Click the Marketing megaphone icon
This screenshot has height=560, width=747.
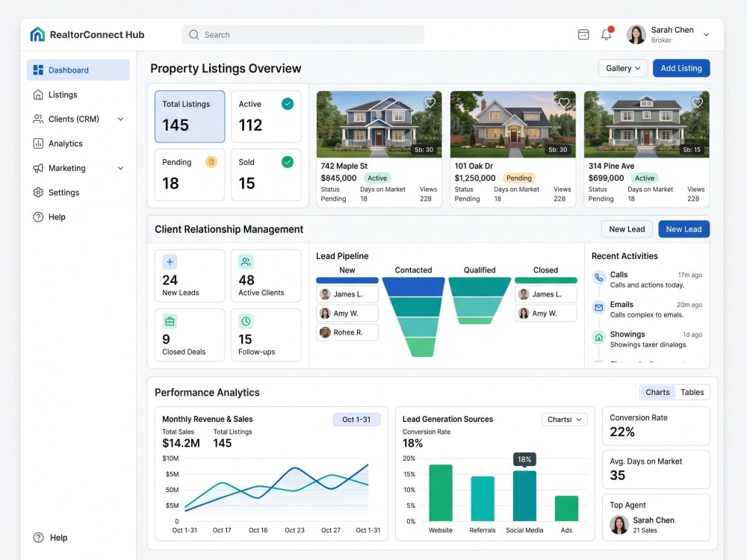(x=38, y=168)
